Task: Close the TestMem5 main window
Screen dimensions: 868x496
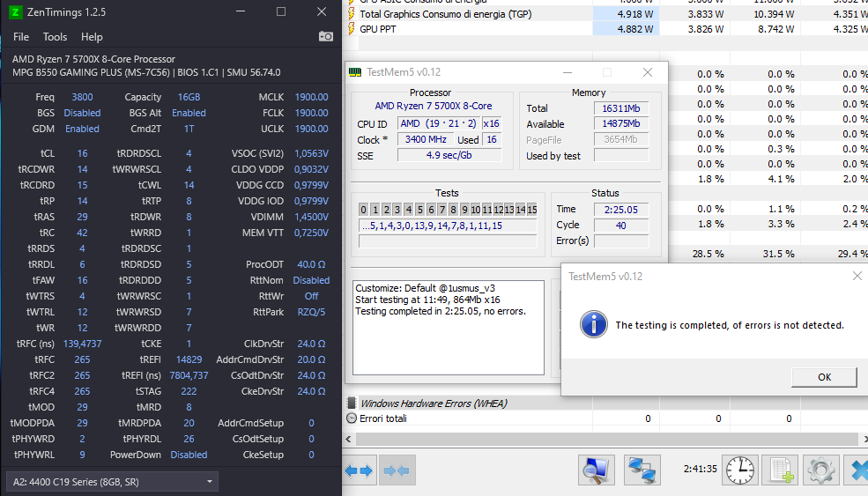Action: 647,72
